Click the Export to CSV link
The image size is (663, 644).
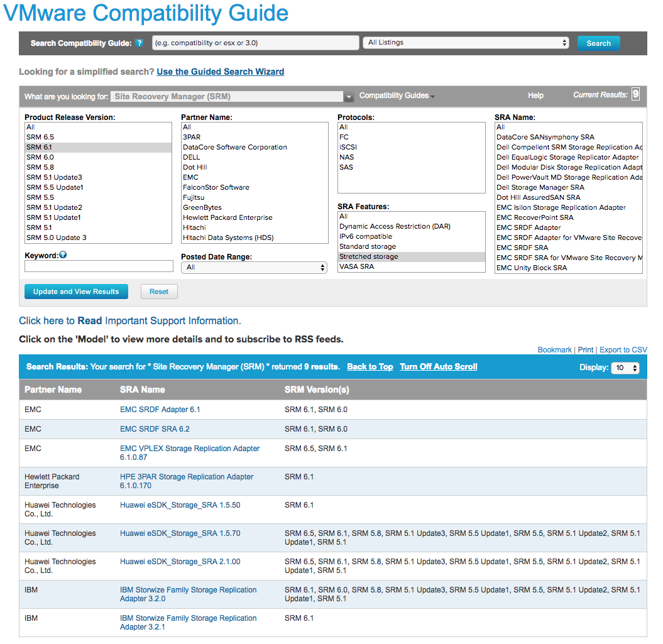(623, 350)
